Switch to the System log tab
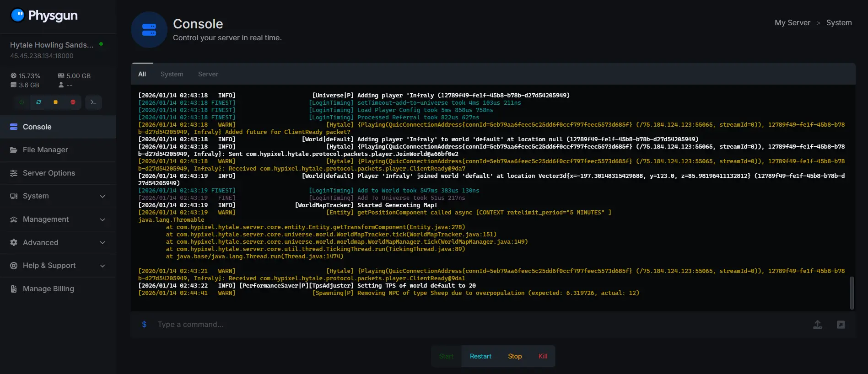 pyautogui.click(x=172, y=74)
